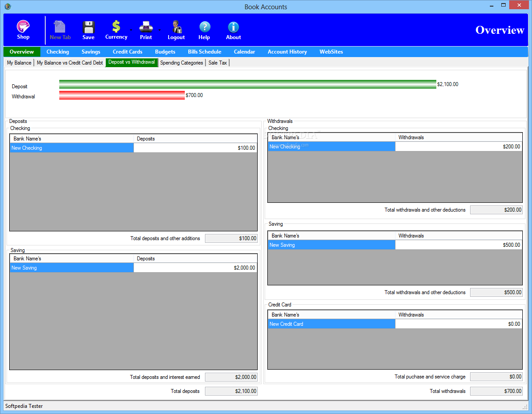Expand the Currency dropdown arrow
The image size is (532, 414).
click(x=131, y=30)
